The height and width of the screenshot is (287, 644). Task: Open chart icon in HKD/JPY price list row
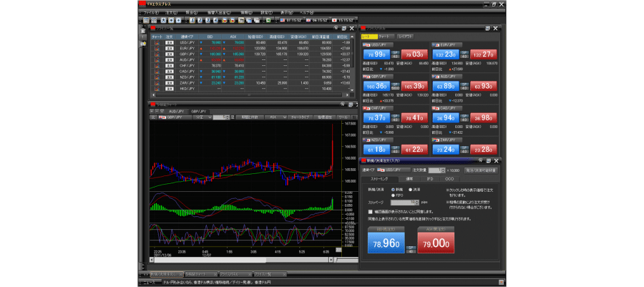click(x=157, y=89)
